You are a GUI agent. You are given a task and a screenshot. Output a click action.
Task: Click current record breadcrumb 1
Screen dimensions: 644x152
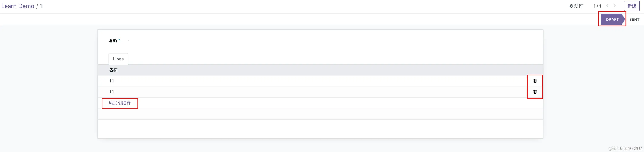point(41,6)
